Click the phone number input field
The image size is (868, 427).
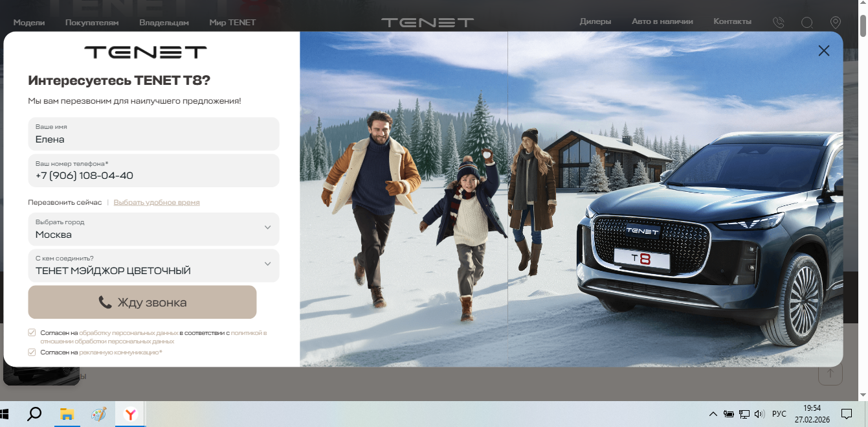pyautogui.click(x=153, y=170)
